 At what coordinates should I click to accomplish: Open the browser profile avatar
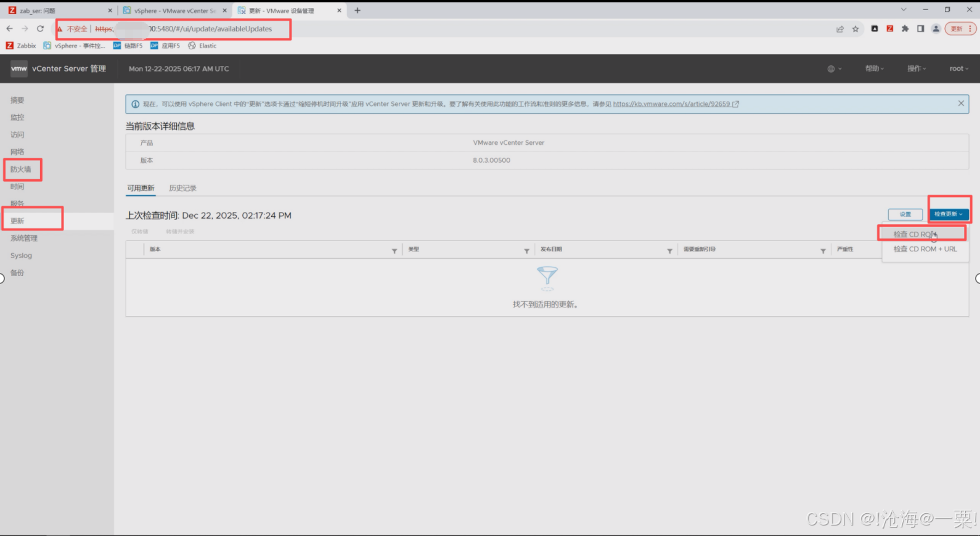click(x=936, y=28)
